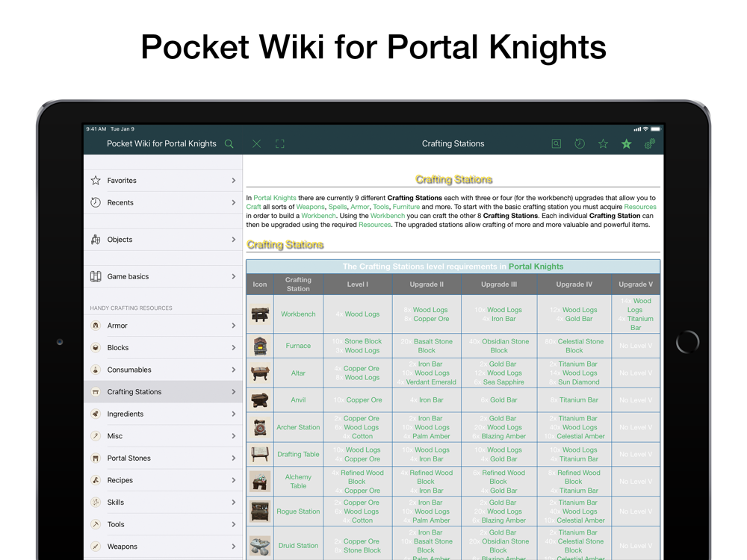Viewport: 747px width, 560px height.
Task: Open settings gear icon in top bar
Action: click(650, 143)
